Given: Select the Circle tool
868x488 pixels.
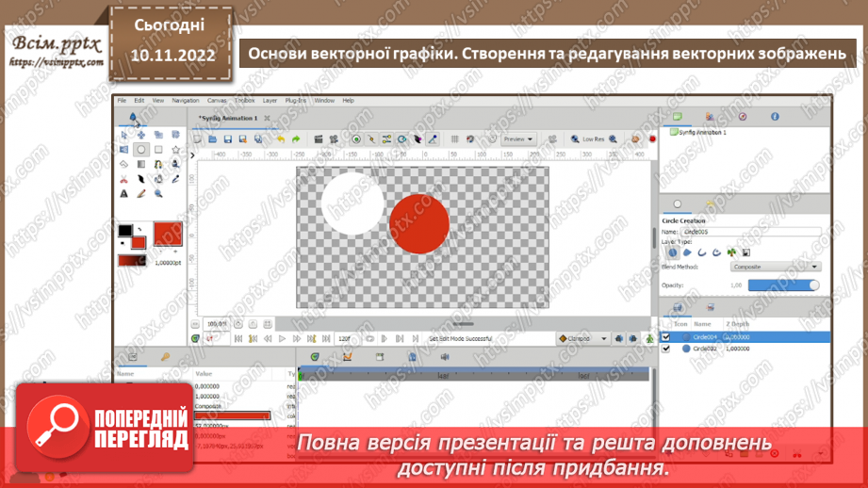Looking at the screenshot, I should [141, 150].
